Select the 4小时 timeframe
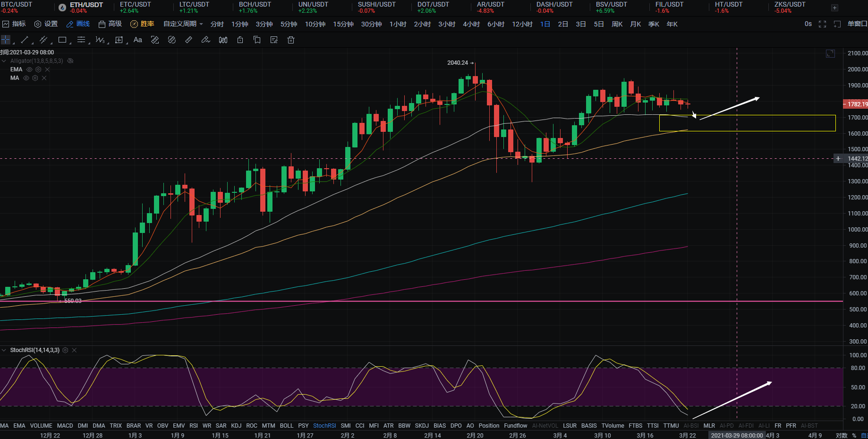Screen dimensions: 868x439 471,24
